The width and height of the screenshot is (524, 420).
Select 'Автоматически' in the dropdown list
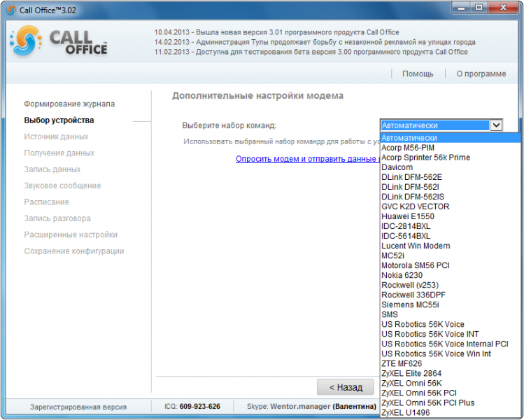pyautogui.click(x=451, y=138)
